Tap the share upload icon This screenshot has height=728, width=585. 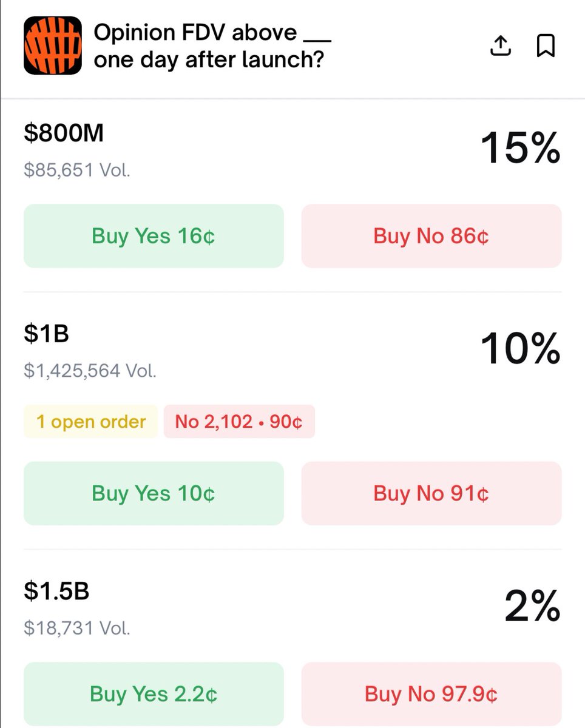pos(501,46)
